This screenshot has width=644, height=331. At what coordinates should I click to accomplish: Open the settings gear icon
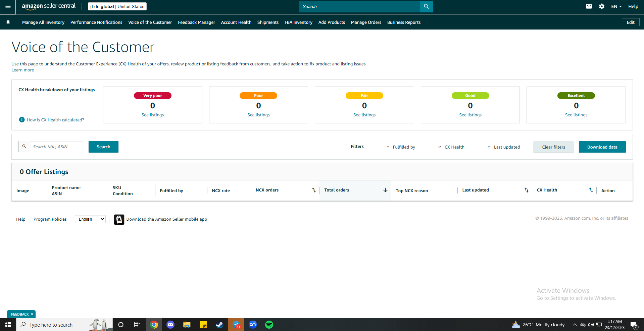point(601,6)
